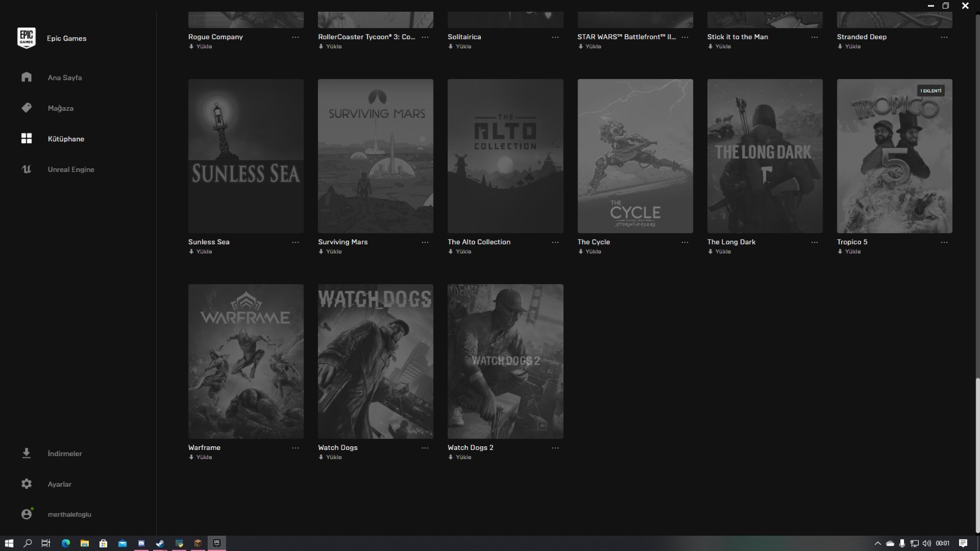Screen dimensions: 980x551
Task: Open Windows taskbar search
Action: 28,543
